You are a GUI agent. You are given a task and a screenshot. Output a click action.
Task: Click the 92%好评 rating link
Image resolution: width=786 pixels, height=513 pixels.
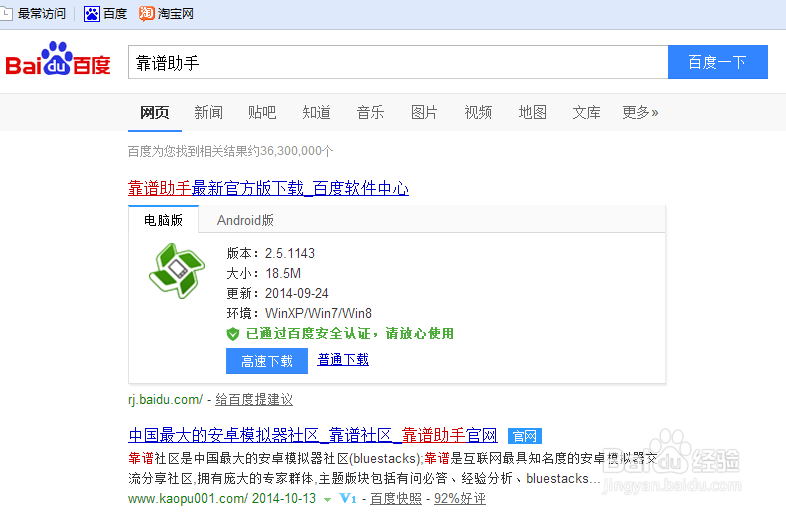point(460,498)
